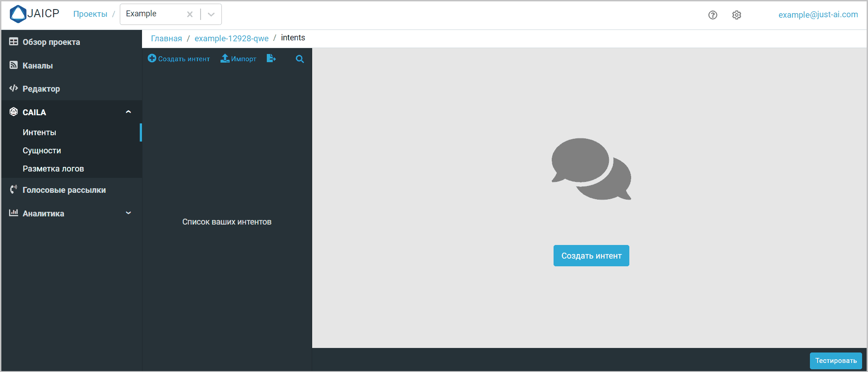
Task: Select Разметка логов under CAILA
Action: point(53,169)
